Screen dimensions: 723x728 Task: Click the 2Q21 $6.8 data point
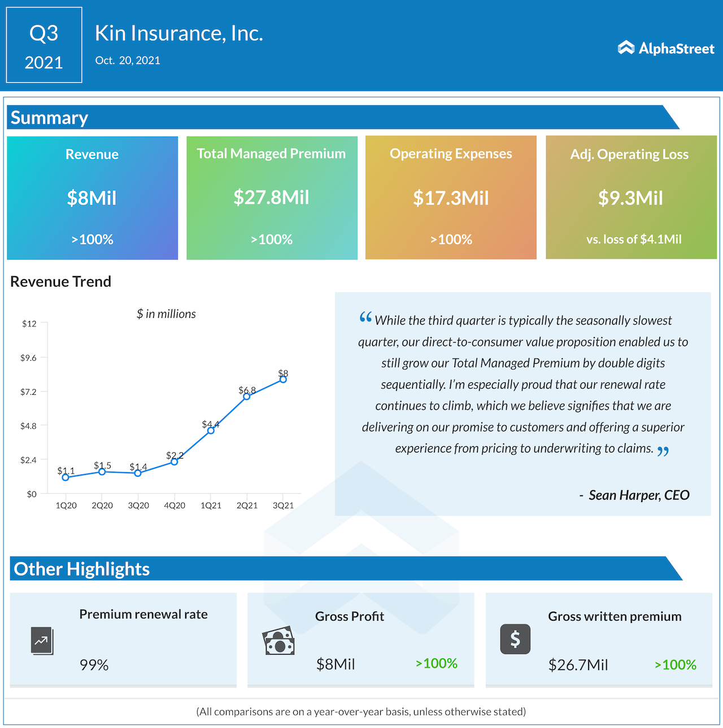[247, 396]
